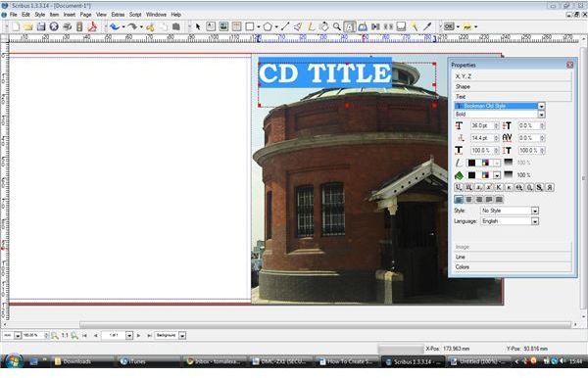
Task: Open the shape dropdown arrow next to rectangle tool
Action: pos(258,27)
